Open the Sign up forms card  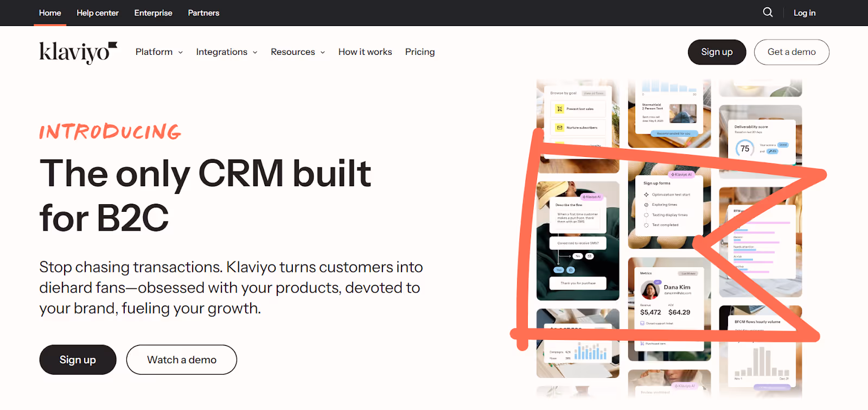pos(669,205)
